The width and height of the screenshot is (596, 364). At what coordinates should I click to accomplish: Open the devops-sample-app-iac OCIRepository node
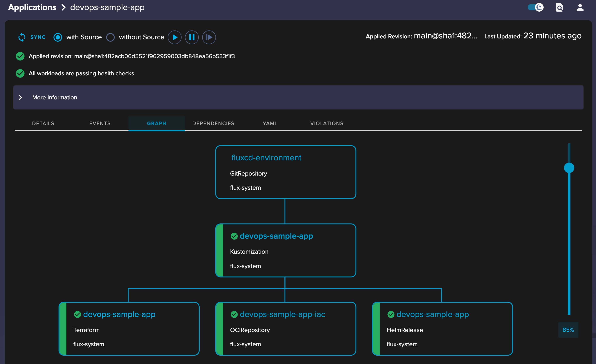tap(282, 314)
